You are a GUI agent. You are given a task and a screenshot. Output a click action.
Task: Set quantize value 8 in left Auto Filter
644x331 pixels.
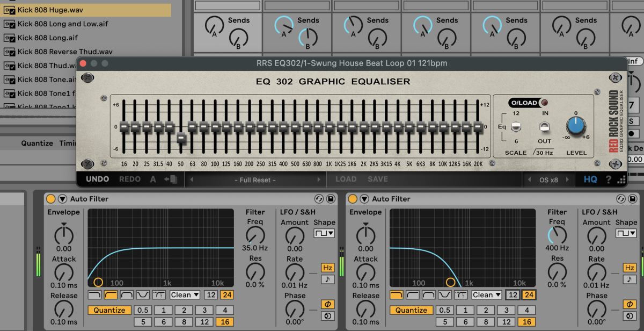pyautogui.click(x=184, y=322)
